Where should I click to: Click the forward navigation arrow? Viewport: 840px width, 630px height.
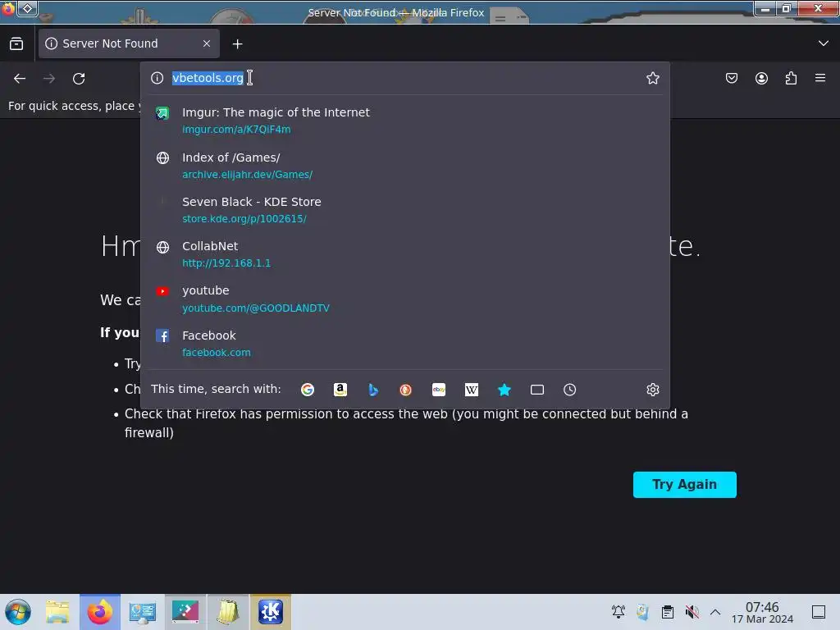coord(49,79)
